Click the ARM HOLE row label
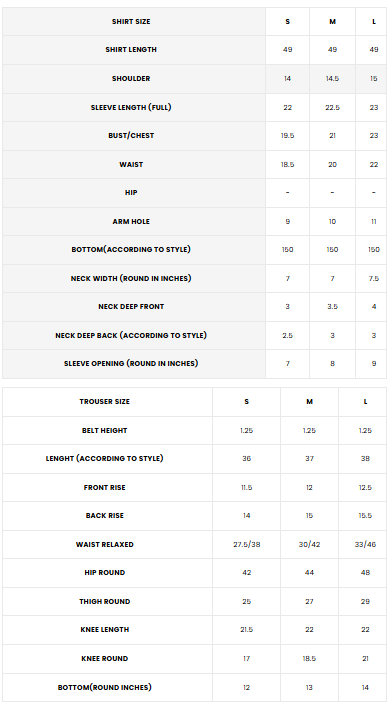 (x=131, y=222)
